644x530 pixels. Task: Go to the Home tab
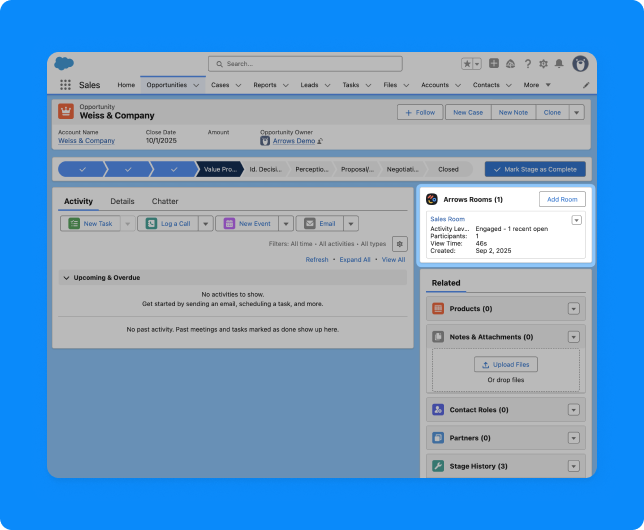coord(126,85)
